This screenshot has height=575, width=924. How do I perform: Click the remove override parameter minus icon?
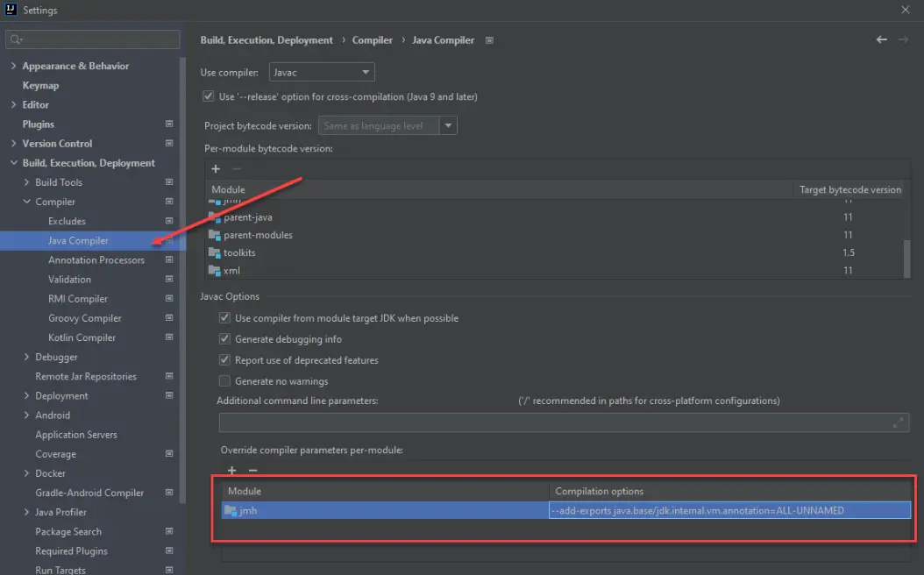(x=252, y=471)
